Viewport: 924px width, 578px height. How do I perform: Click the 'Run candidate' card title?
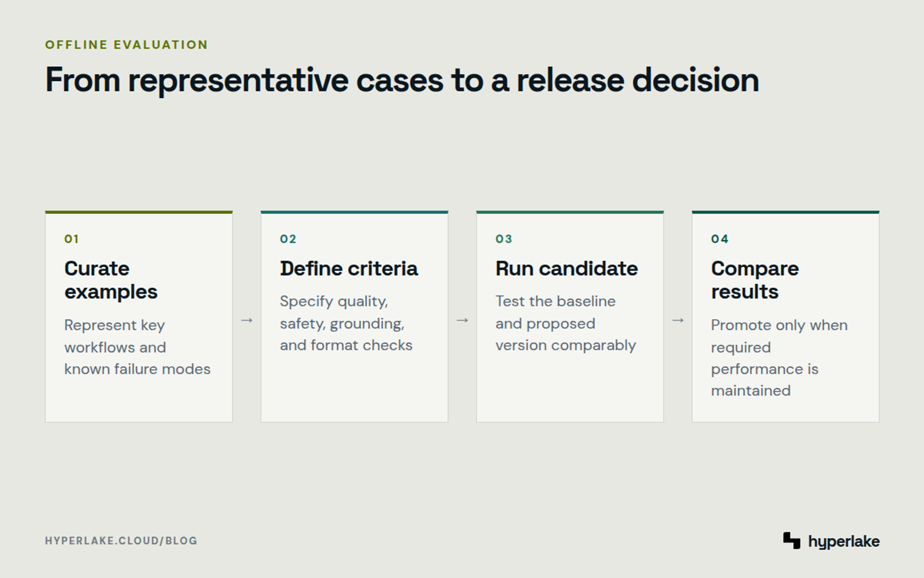tap(567, 269)
